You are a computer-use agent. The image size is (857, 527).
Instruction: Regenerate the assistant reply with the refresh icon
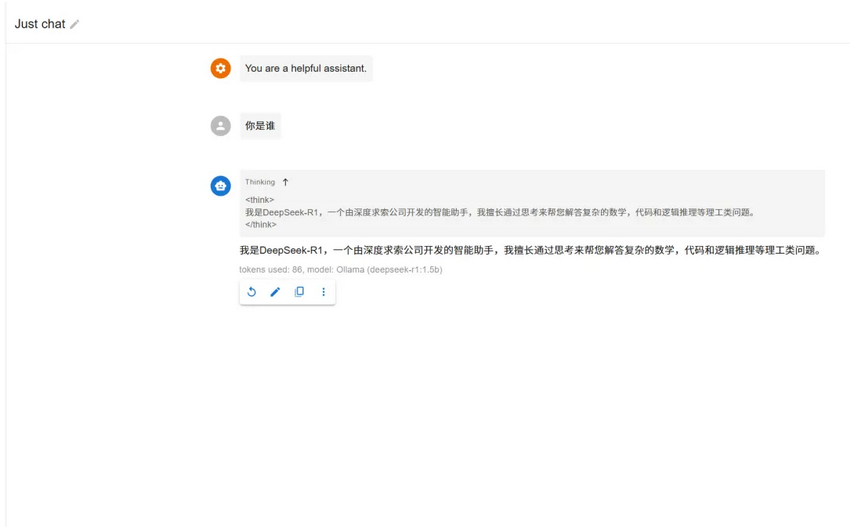point(251,292)
